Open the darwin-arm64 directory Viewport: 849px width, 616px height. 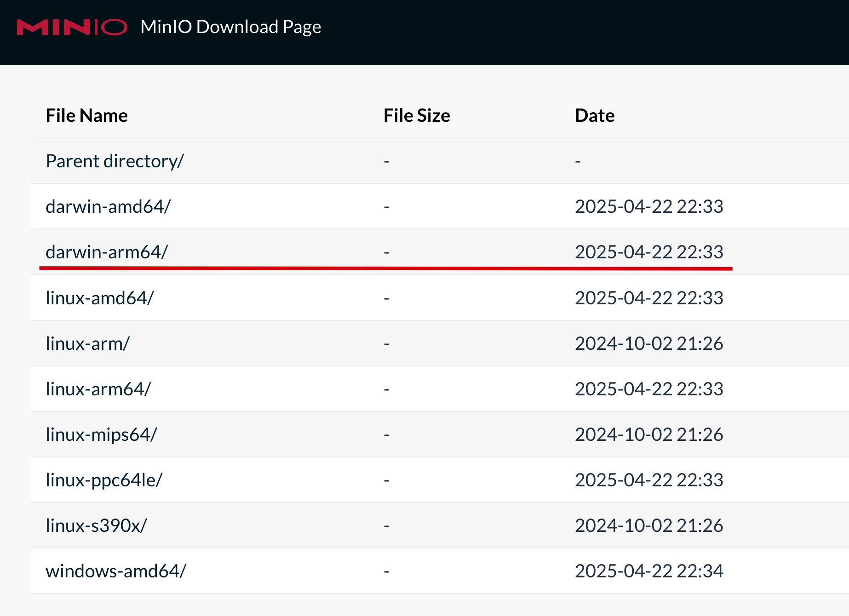coord(107,252)
